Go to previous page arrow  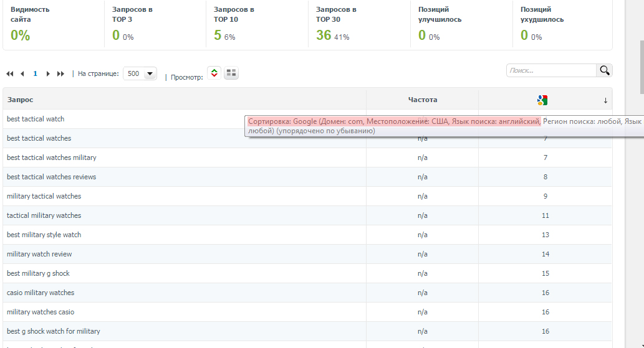click(22, 74)
